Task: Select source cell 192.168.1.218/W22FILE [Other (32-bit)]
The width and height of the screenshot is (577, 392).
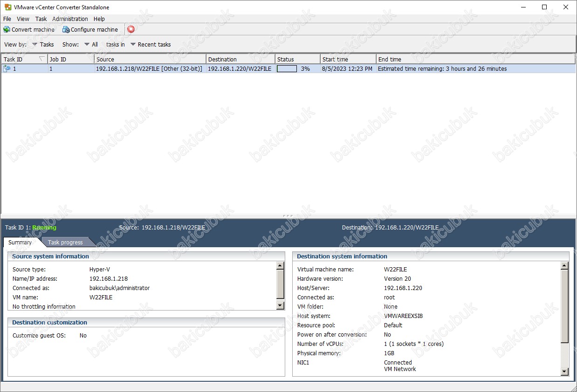Action: pos(149,68)
